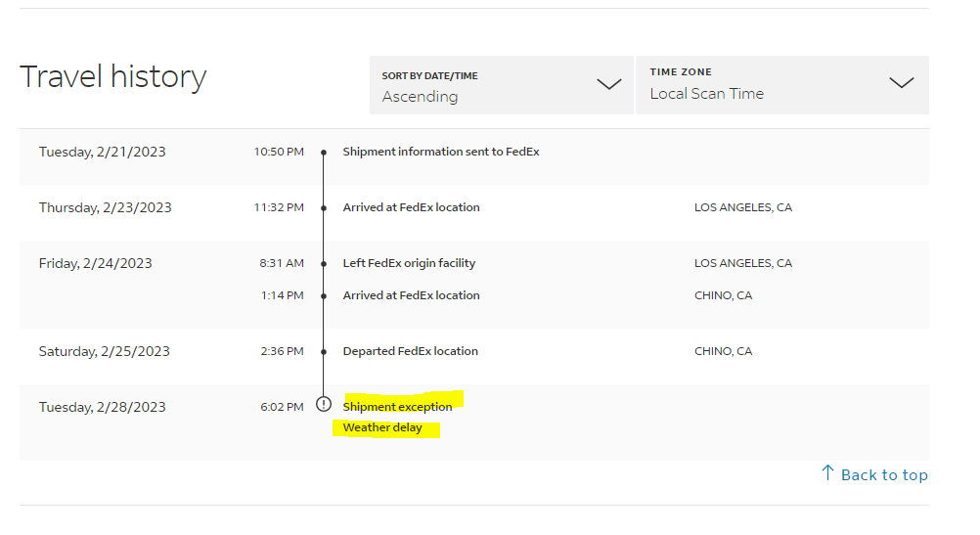Select the 1:14 PM timeline dot
980x535 pixels.
[324, 296]
